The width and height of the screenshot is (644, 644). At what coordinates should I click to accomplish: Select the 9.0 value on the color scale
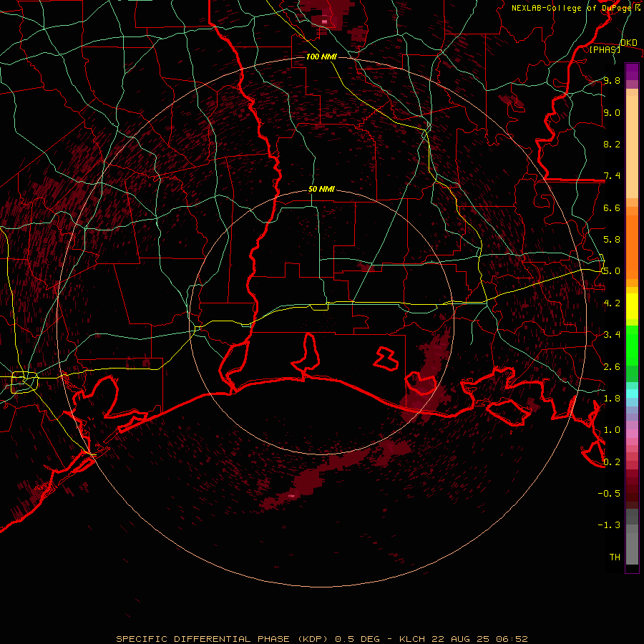(612, 112)
